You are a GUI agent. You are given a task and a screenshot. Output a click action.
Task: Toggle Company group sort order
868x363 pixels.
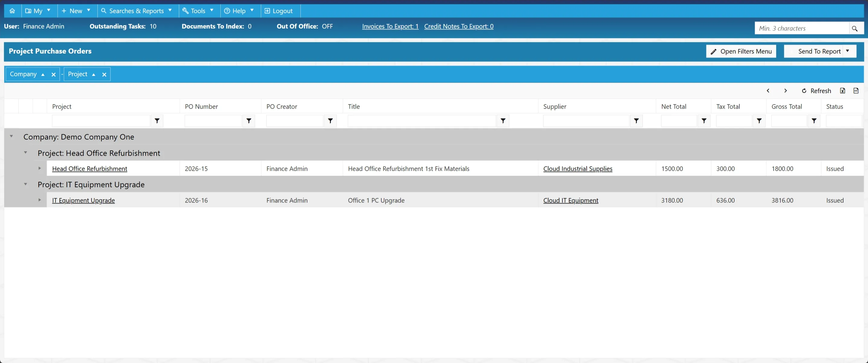point(43,75)
